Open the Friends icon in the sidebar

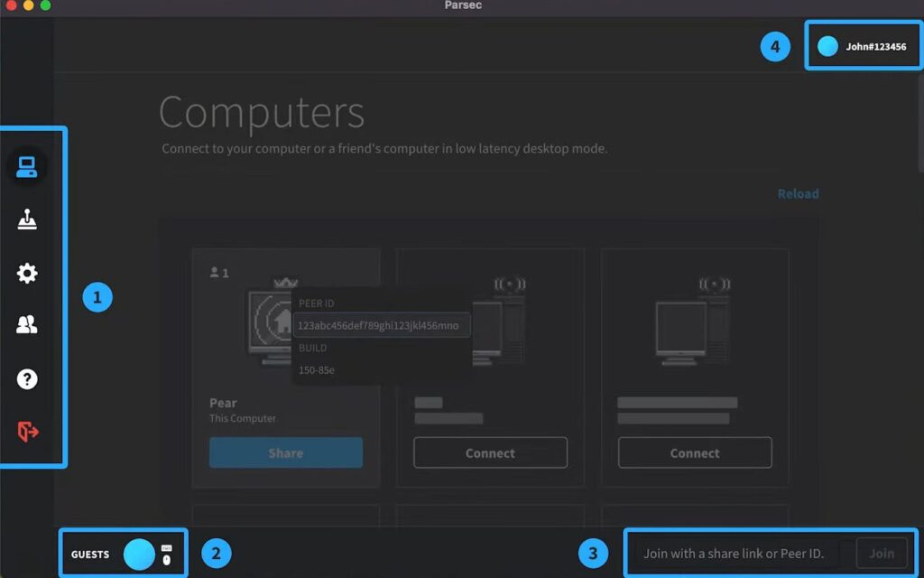(27, 326)
